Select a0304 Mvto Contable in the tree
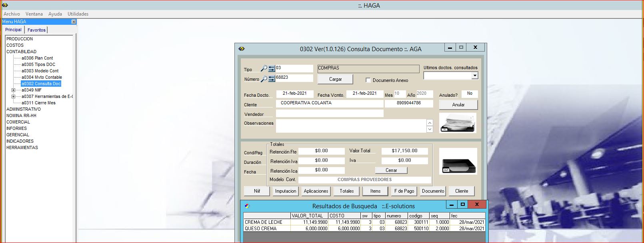The image size is (644, 243). pyautogui.click(x=42, y=77)
